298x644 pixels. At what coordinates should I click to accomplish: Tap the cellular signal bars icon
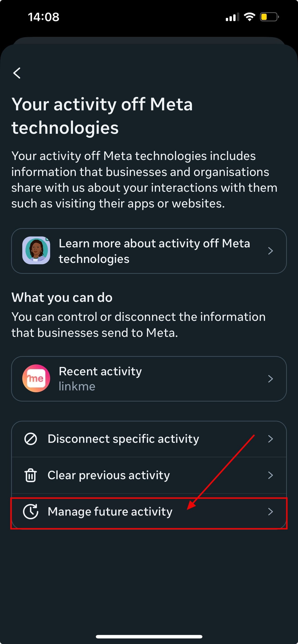coord(232,17)
